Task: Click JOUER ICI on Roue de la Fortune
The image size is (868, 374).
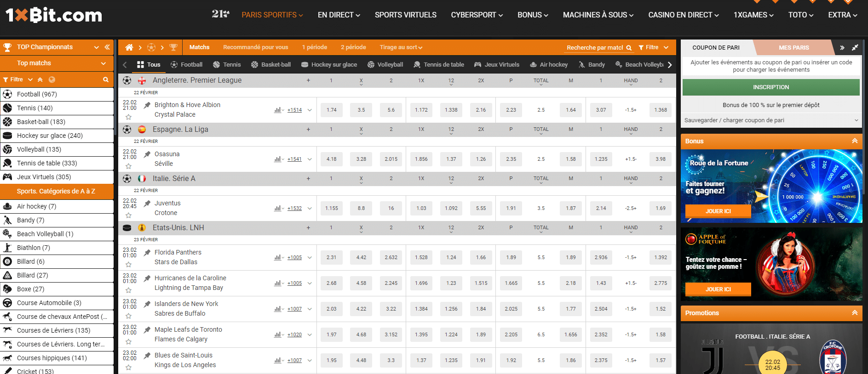Action: (x=718, y=211)
